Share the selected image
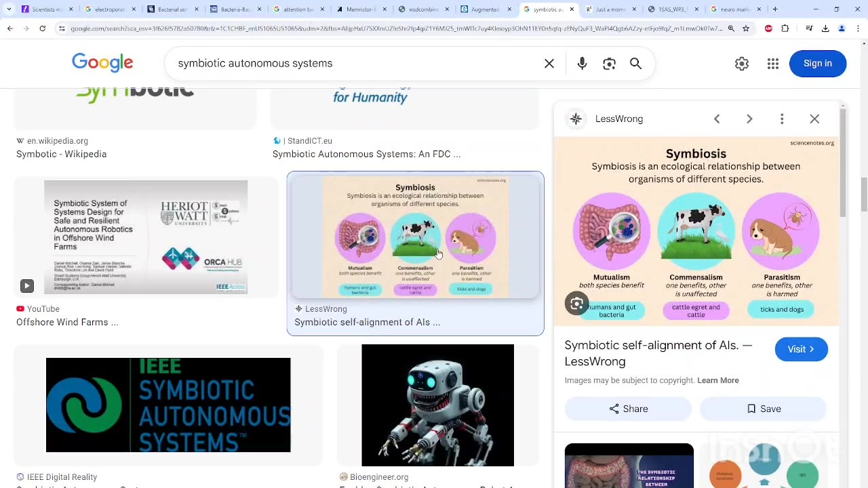The height and width of the screenshot is (488, 868). point(628,409)
